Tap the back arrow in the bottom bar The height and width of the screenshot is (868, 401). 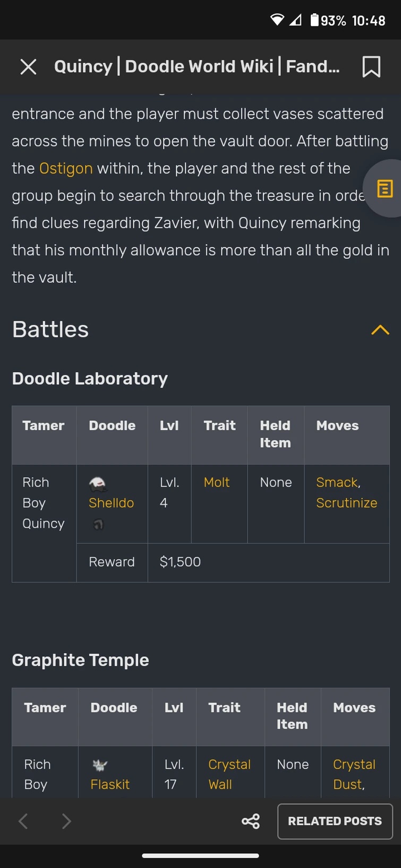coord(22,821)
